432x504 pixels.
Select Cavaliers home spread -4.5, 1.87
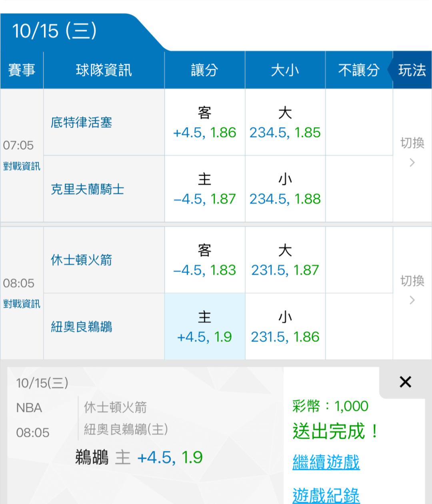coord(204,189)
